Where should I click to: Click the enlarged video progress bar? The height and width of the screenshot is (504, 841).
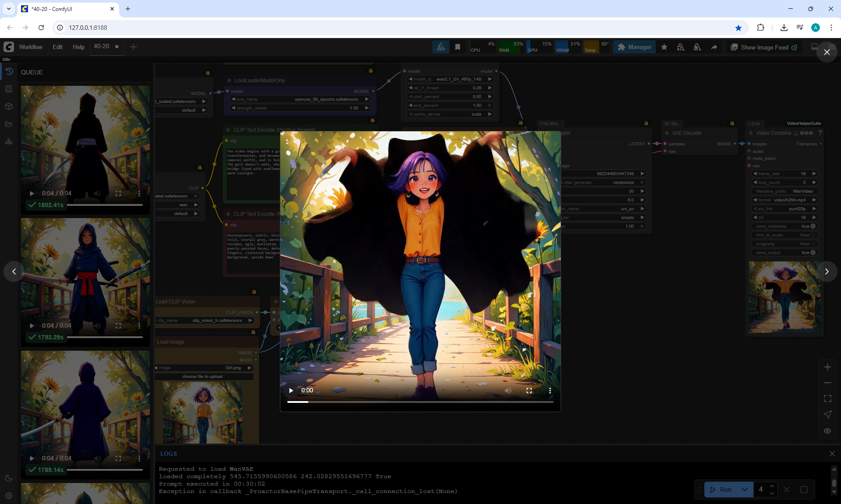(420, 402)
